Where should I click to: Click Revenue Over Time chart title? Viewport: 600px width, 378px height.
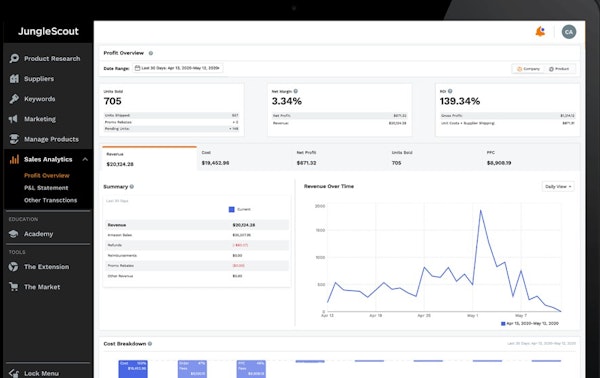(x=329, y=186)
